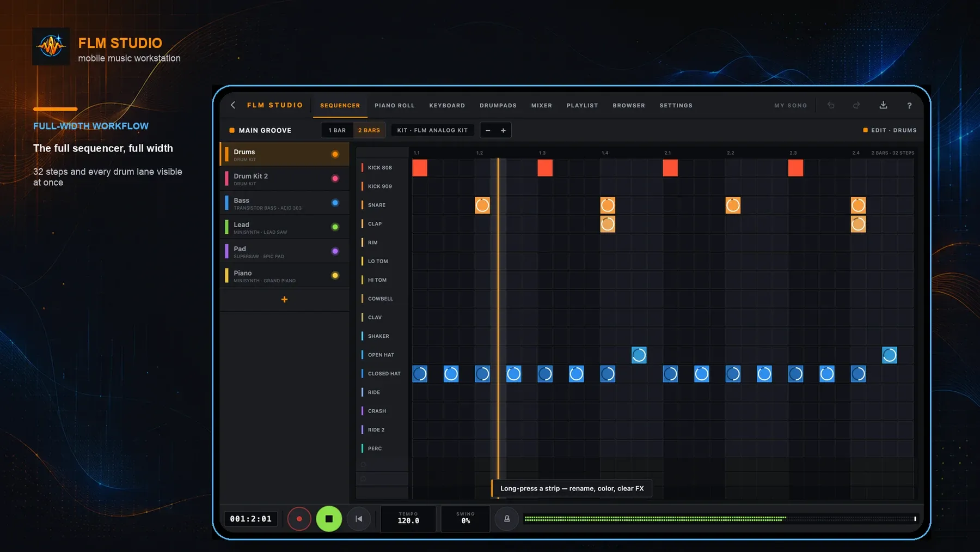Open the Piano Roll tab
980x552 pixels.
pyautogui.click(x=395, y=106)
